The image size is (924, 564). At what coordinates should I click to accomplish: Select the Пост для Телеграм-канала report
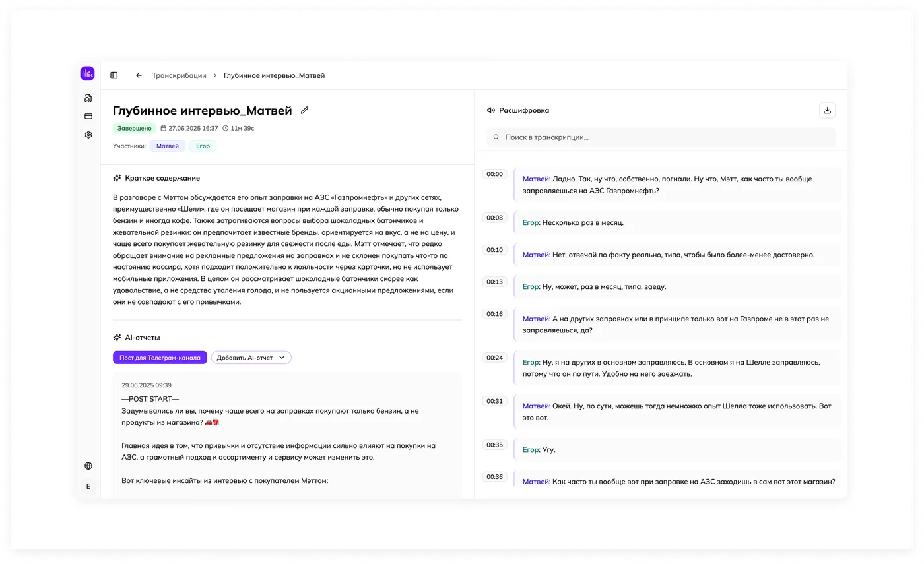click(x=160, y=358)
